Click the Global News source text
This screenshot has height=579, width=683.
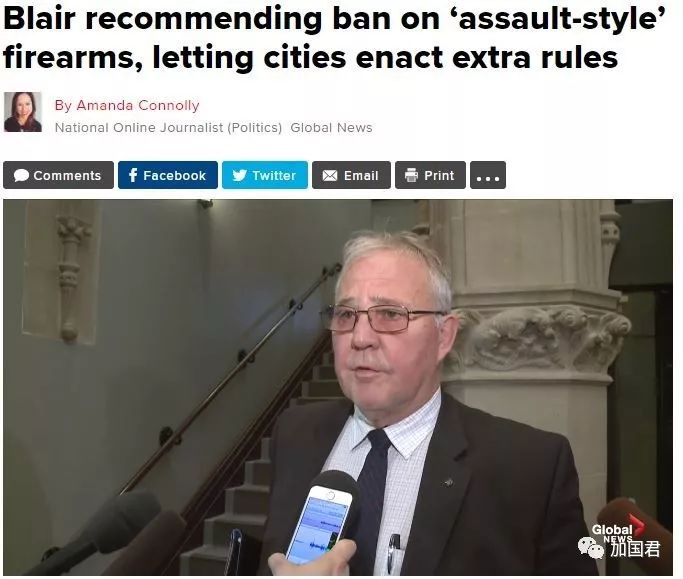[x=331, y=128]
